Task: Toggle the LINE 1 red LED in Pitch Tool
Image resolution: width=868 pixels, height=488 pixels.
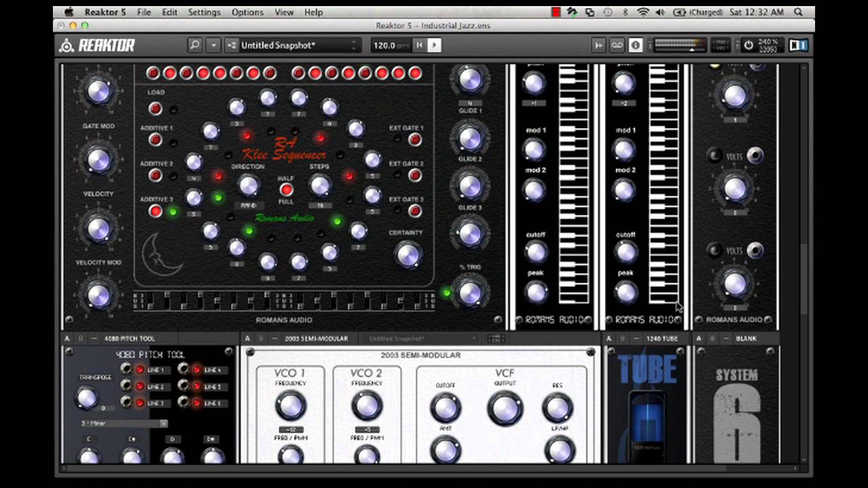Action: pos(140,369)
